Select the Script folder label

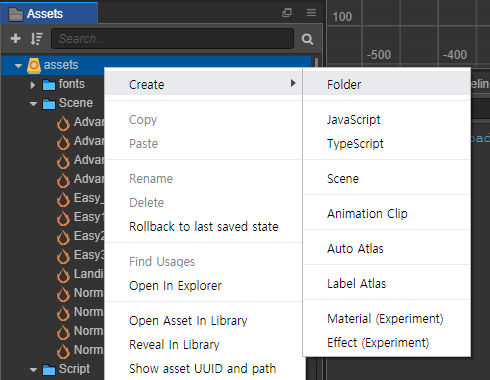coord(74,369)
